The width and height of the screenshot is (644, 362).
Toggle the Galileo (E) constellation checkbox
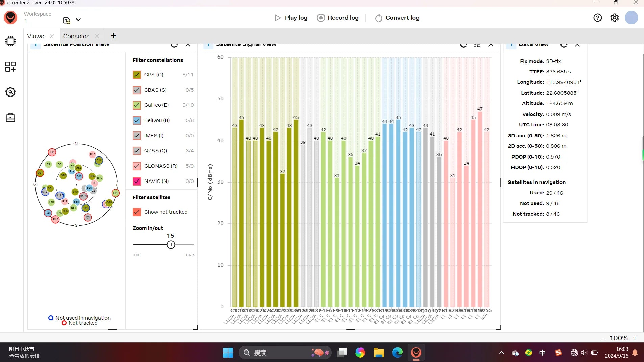137,105
